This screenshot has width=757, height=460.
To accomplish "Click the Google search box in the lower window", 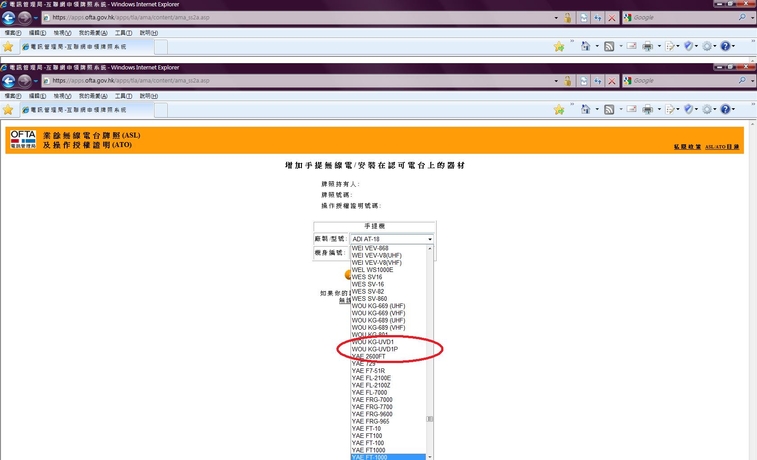I will point(680,80).
